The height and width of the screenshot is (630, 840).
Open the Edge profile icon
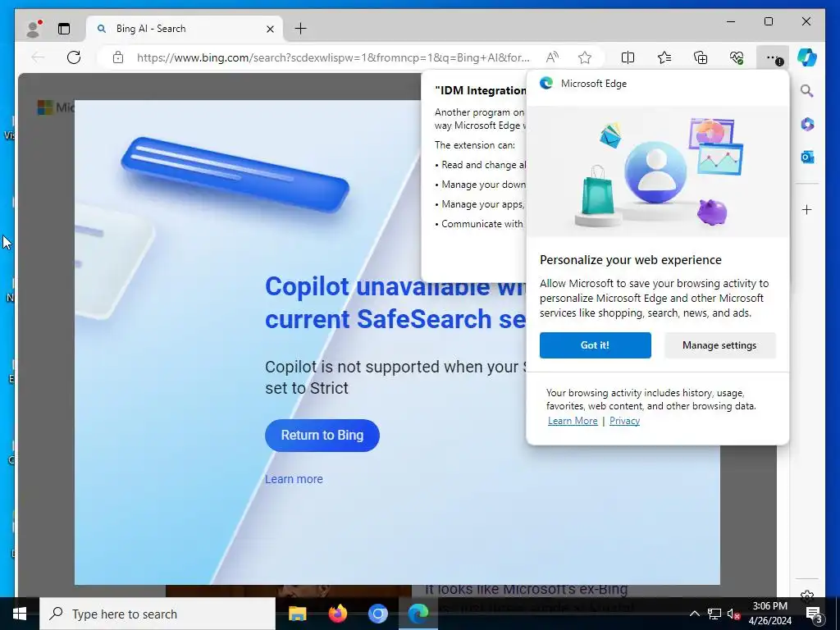click(34, 29)
